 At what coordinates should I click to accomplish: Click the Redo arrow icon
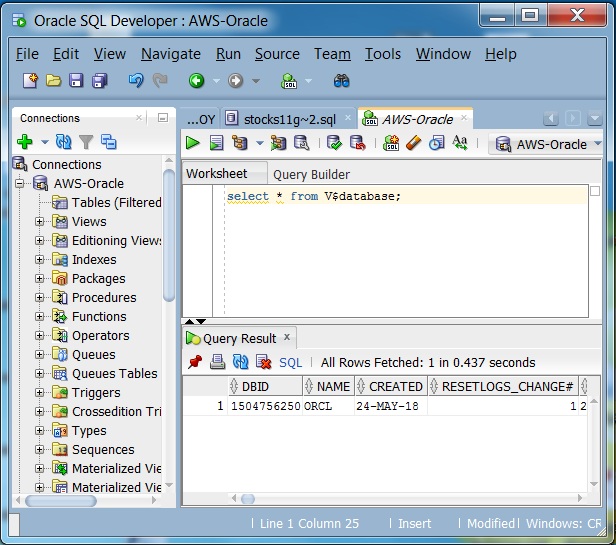click(160, 81)
